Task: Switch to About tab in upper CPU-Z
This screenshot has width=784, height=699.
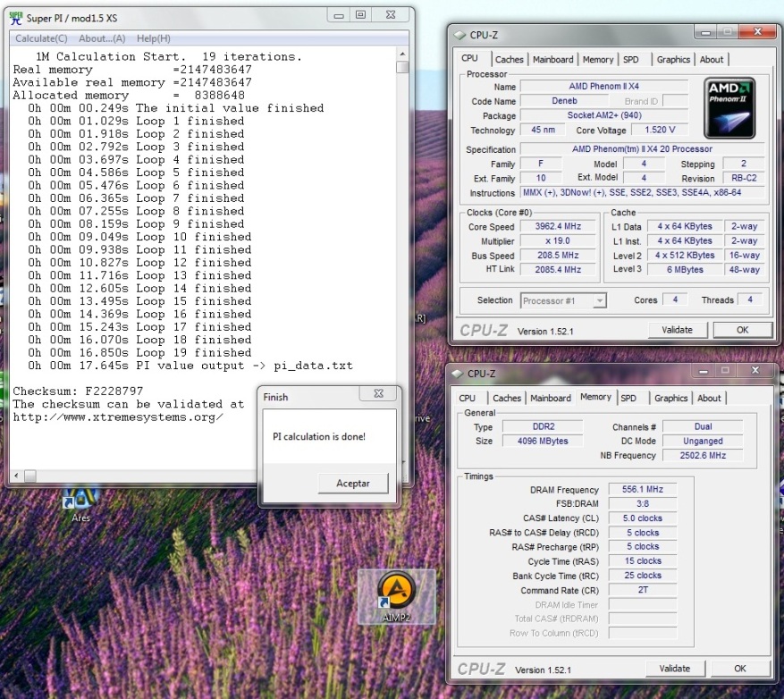Action: coord(712,60)
